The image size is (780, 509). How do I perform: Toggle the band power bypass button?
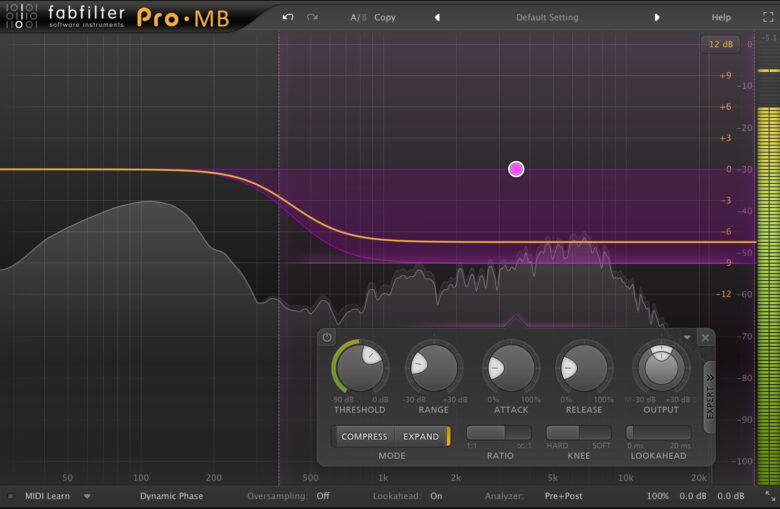[x=327, y=337]
